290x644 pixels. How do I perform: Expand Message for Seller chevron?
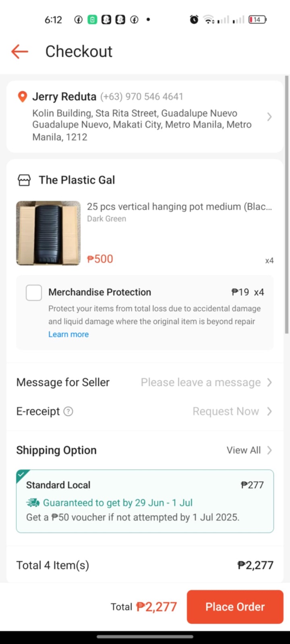[x=269, y=382]
